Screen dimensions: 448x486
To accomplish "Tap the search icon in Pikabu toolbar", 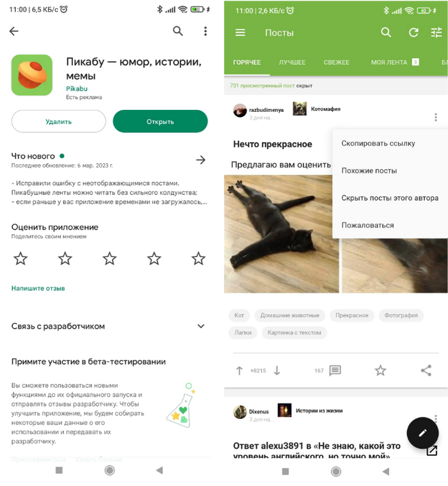I will (x=386, y=32).
